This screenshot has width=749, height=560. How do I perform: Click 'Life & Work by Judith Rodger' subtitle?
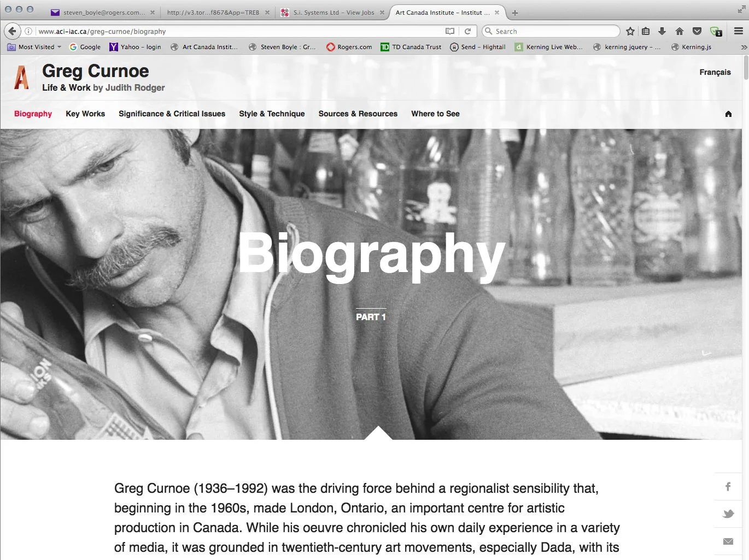coord(103,87)
